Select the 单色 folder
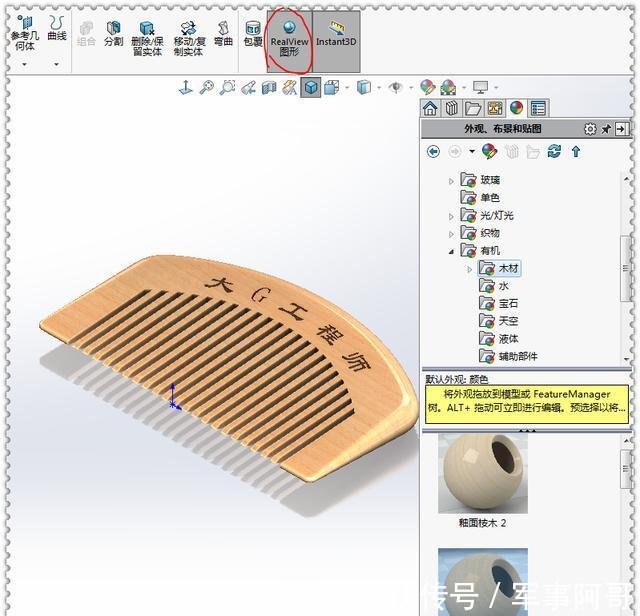This screenshot has height=616, width=640. (480, 198)
